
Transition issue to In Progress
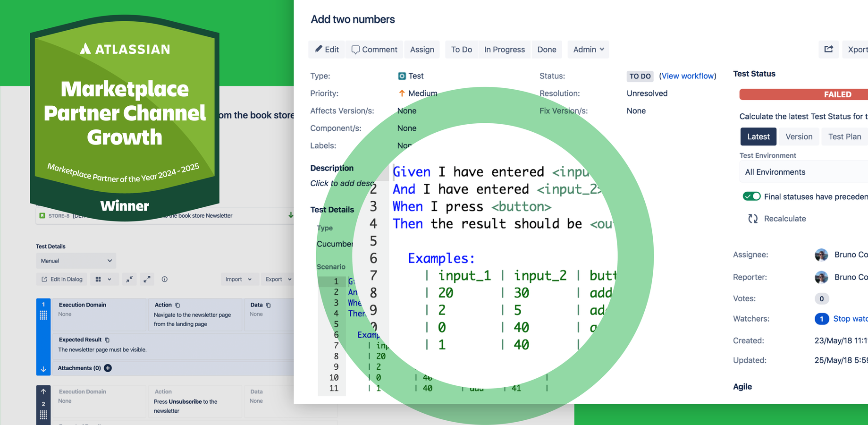click(504, 50)
